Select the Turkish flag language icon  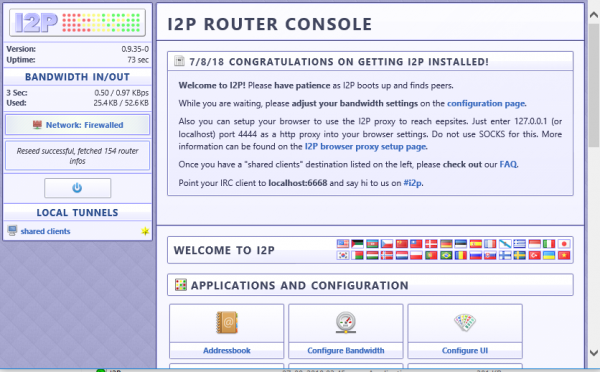[534, 255]
